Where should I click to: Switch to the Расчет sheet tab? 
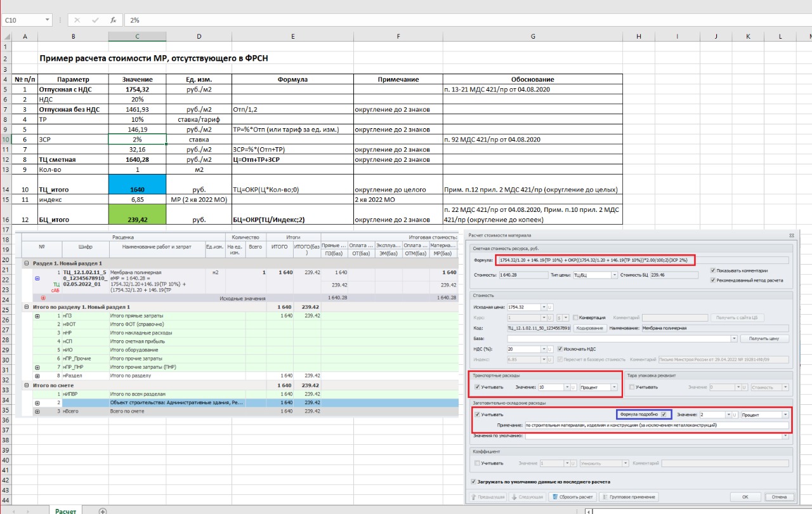[65, 510]
